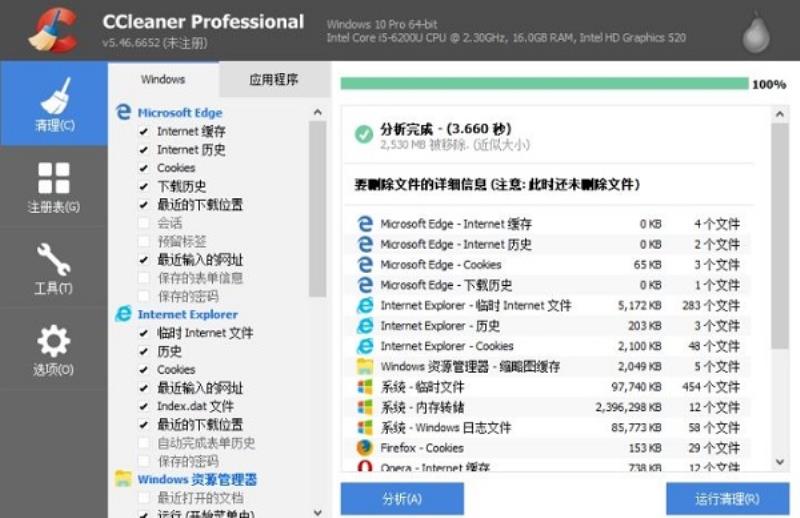Select Firefox - Cookies result row text
The height and width of the screenshot is (518, 800).
tap(422, 448)
